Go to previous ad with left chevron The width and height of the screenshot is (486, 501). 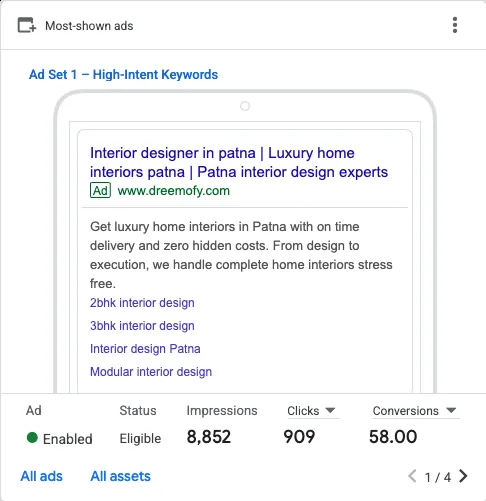pyautogui.click(x=412, y=476)
